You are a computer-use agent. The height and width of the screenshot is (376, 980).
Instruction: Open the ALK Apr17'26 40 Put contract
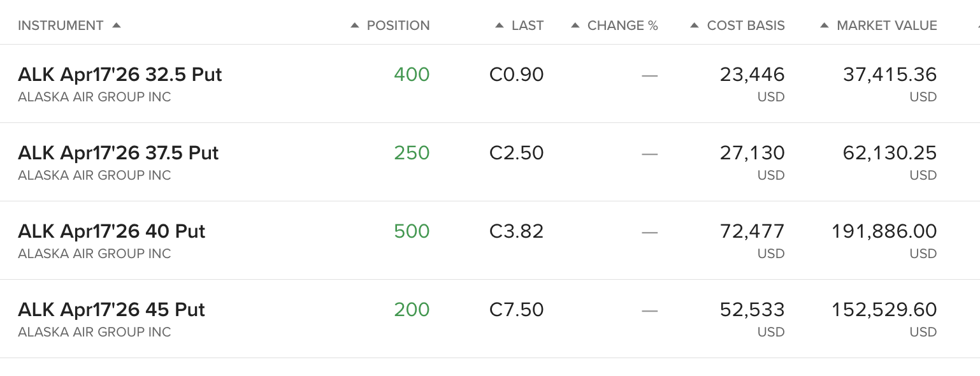[x=112, y=231]
